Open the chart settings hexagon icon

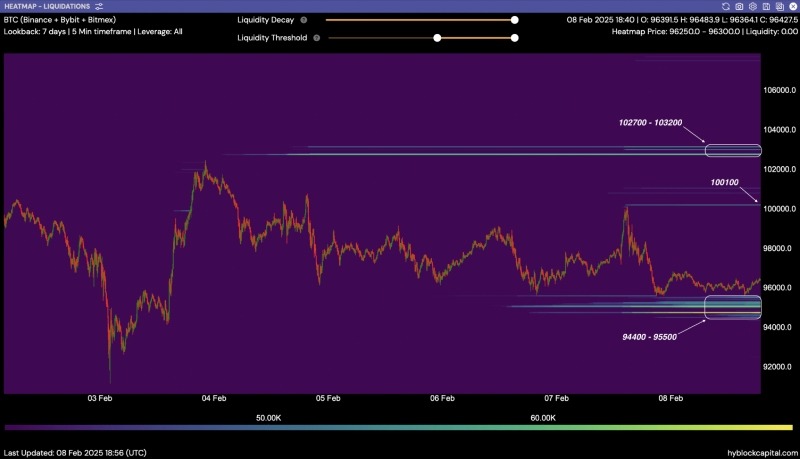[x=753, y=7]
